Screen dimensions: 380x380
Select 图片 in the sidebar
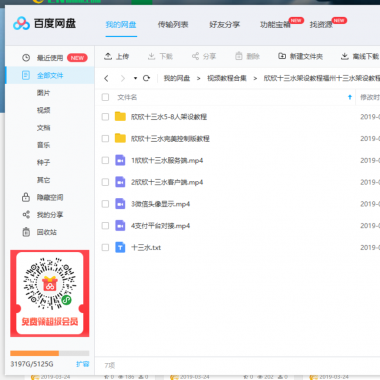[x=43, y=93]
